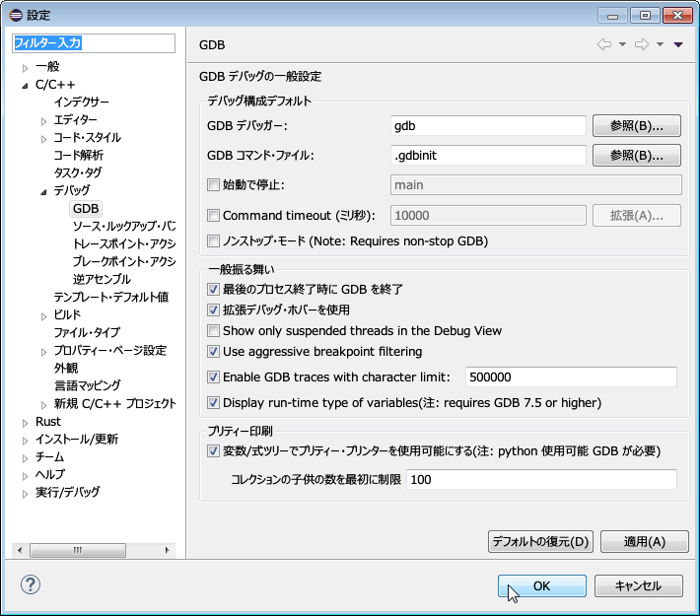This screenshot has height=616, width=700.
Task: Expand the チーム tree node
Action: (25, 458)
